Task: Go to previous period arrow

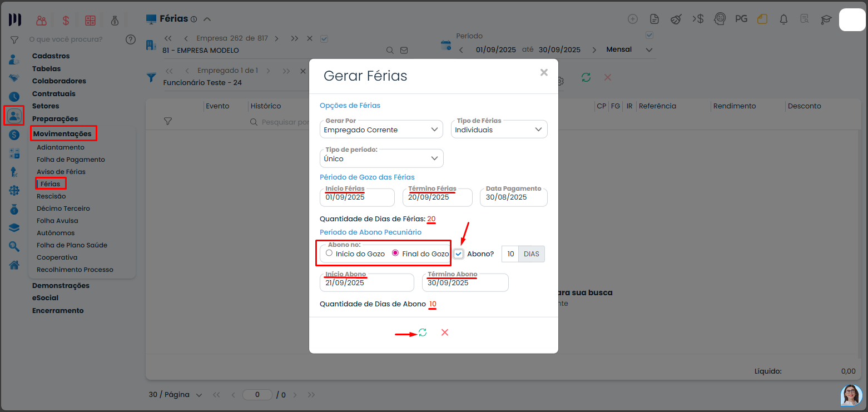Action: (461, 50)
